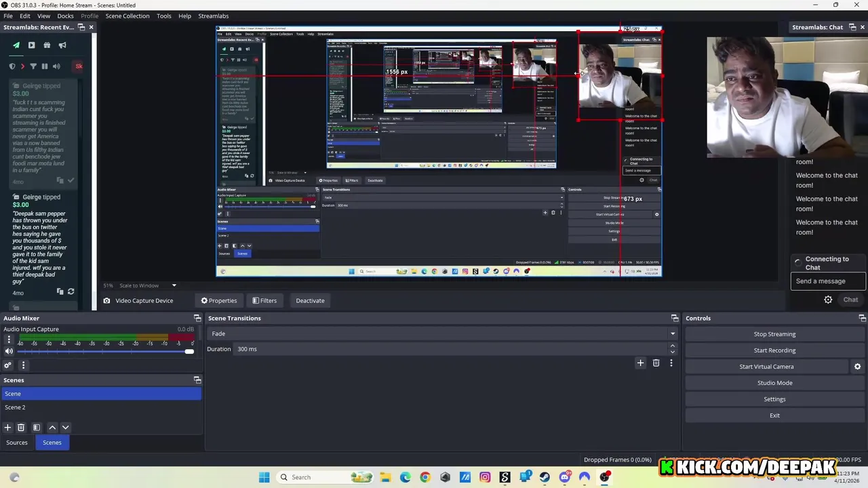Viewport: 868px width, 488px height.
Task: Remove transition with trash icon
Action: click(x=656, y=363)
